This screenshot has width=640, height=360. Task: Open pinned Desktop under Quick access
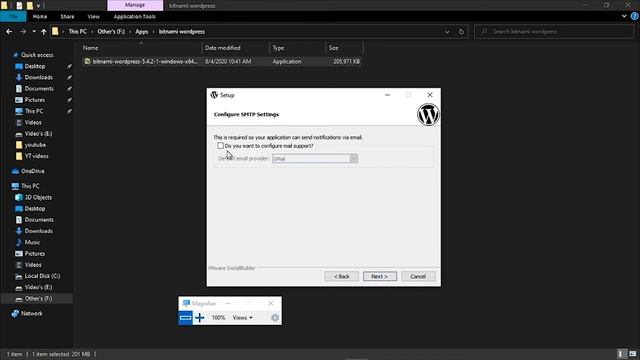point(35,66)
